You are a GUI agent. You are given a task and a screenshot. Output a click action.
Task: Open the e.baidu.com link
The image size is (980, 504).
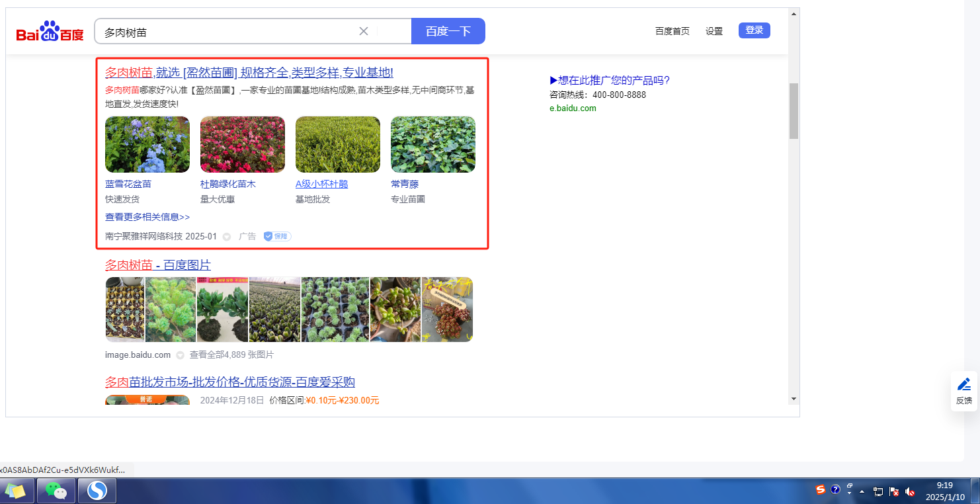tap(573, 108)
